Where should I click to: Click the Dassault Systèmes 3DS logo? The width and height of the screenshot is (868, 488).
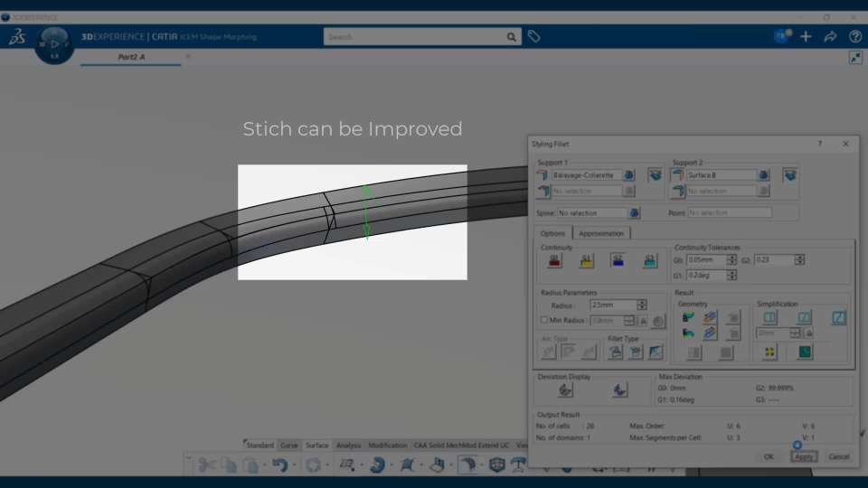pos(17,36)
